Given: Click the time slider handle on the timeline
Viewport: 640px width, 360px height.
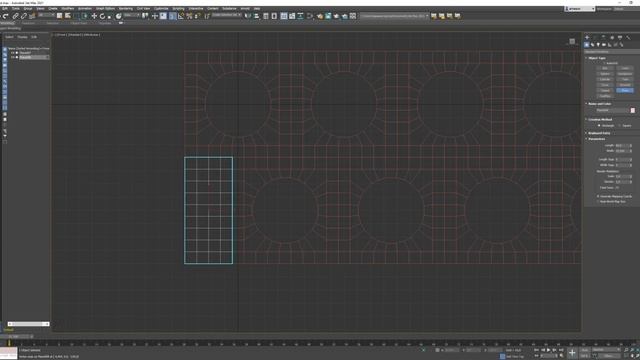Looking at the screenshot, I should [x=16, y=337].
